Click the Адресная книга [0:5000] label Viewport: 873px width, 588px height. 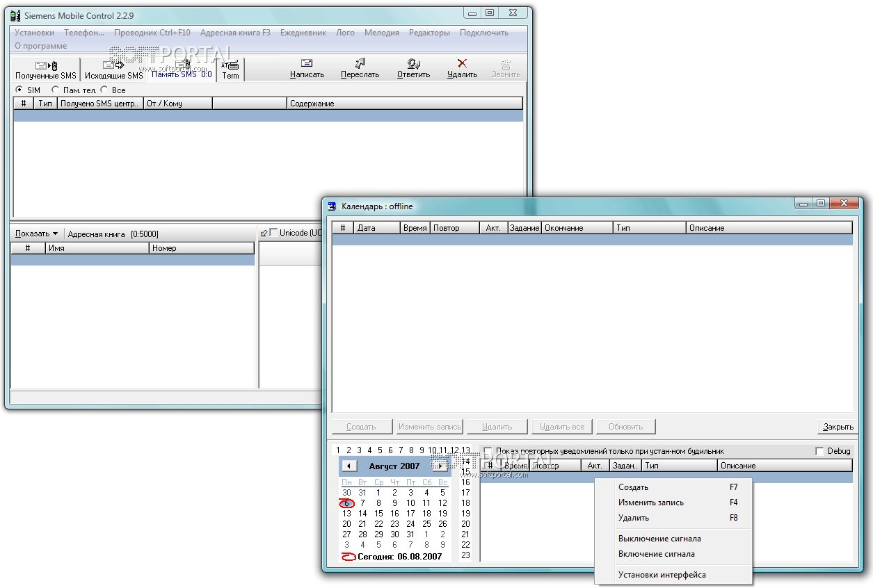[x=113, y=234]
